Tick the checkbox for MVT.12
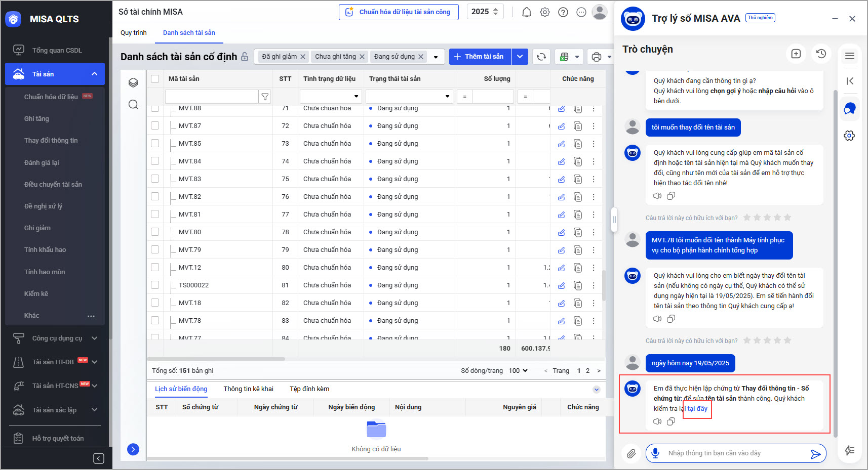Screen dimensions: 868x470 click(155, 267)
